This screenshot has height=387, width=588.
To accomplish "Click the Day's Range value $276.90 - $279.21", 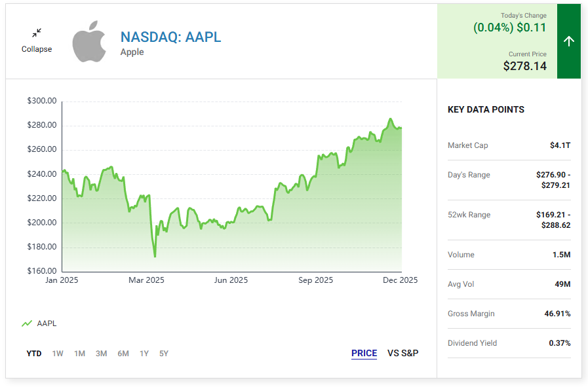I will click(553, 180).
